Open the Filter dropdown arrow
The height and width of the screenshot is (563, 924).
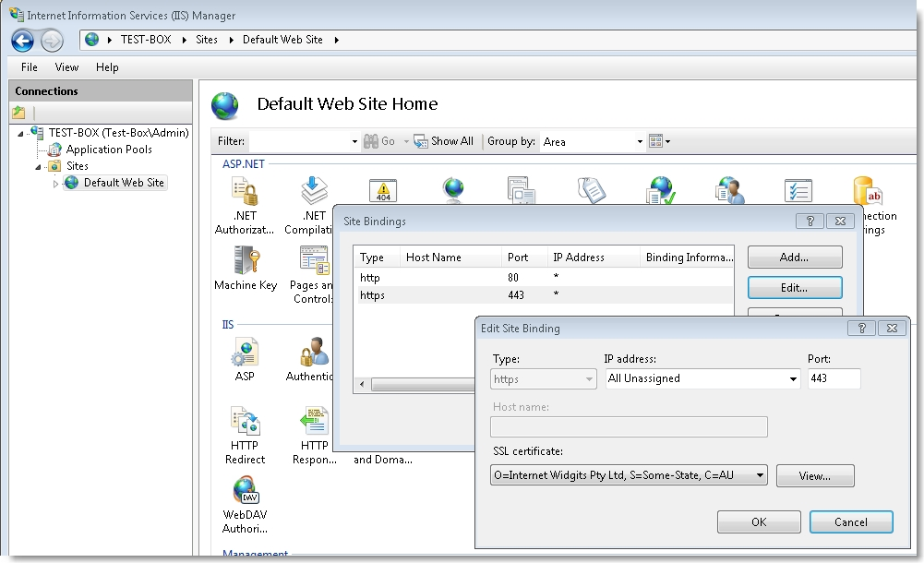pyautogui.click(x=354, y=142)
